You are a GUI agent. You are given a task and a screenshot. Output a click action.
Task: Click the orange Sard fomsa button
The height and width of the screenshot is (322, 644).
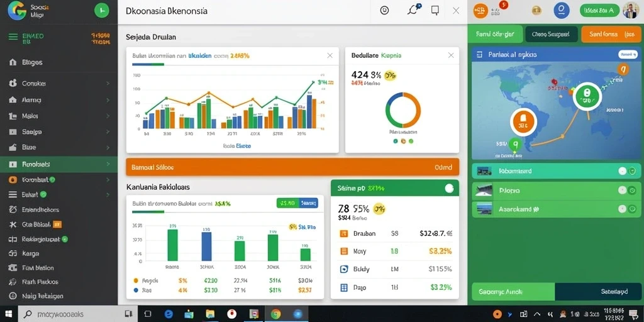coord(611,35)
